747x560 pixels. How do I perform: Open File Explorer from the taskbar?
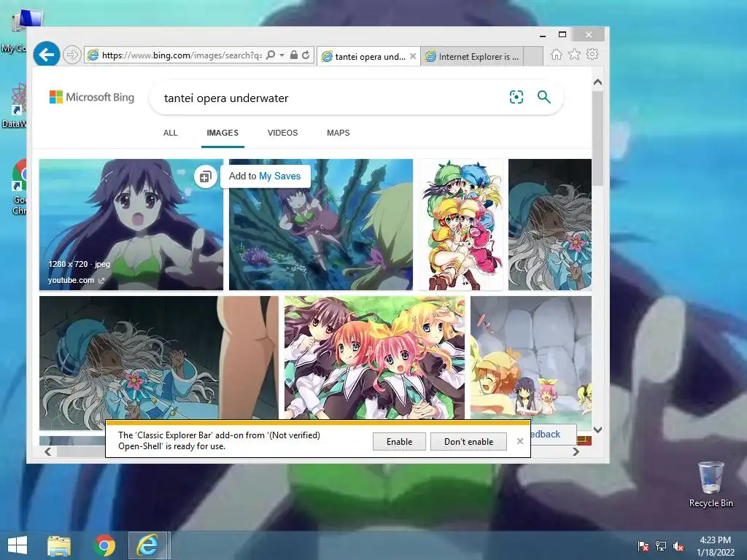[59, 545]
